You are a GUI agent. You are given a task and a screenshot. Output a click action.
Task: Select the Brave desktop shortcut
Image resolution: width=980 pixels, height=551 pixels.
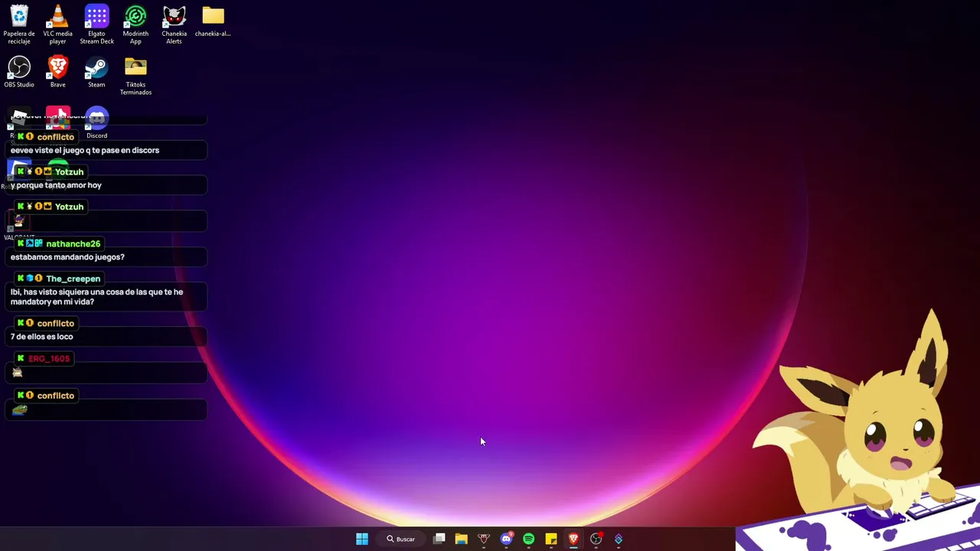pos(57,72)
